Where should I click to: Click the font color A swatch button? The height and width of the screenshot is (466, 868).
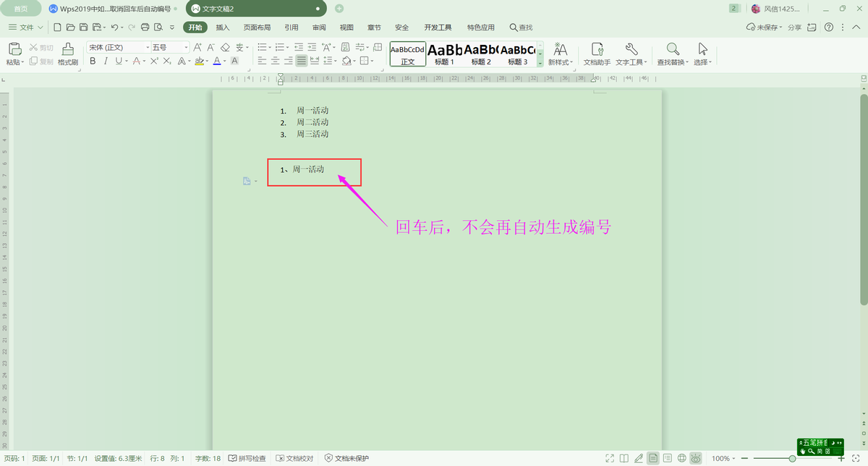(x=216, y=62)
